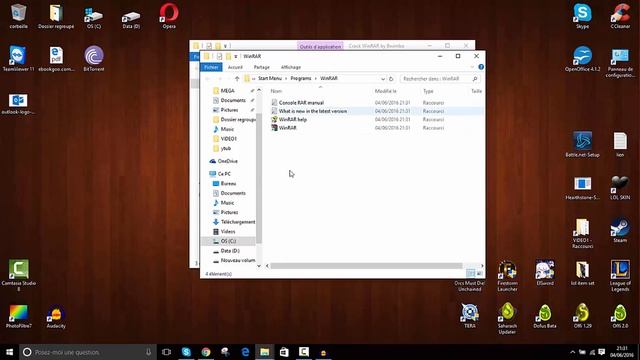Select Ce PC in the navigation pane
The width and height of the screenshot is (640, 360).
(224, 174)
